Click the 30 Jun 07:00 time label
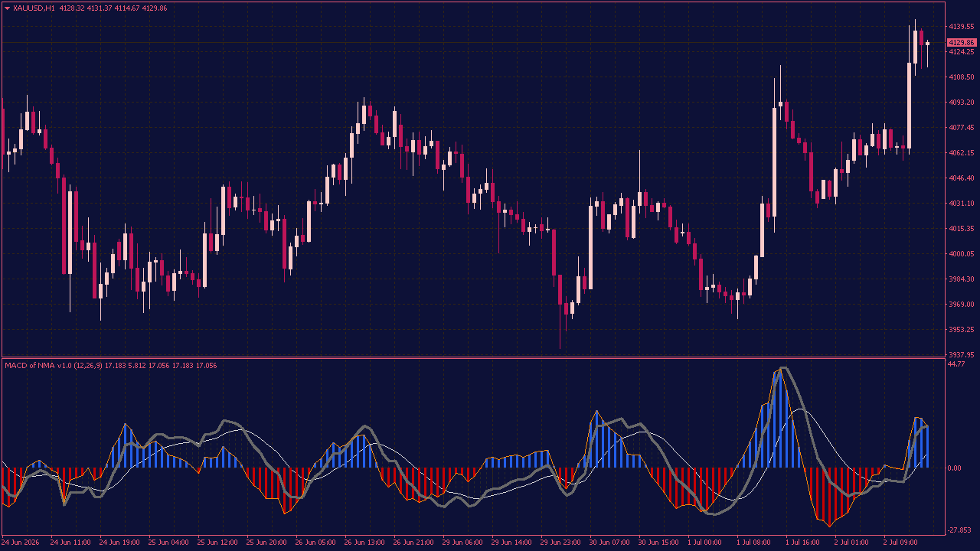 (x=609, y=543)
